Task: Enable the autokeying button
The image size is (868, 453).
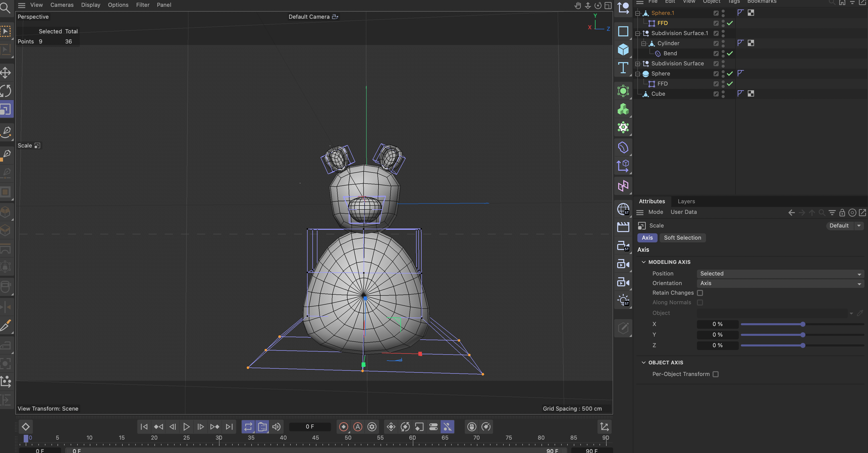Action: (358, 427)
